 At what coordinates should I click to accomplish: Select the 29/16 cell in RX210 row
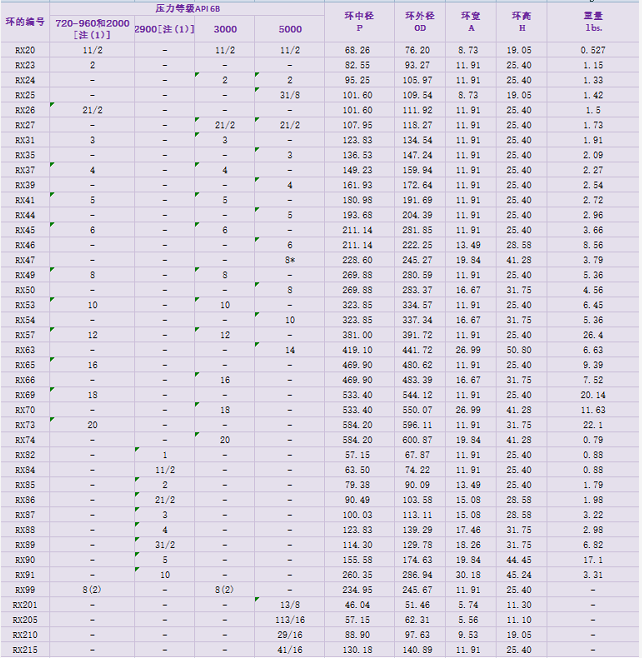290,634
